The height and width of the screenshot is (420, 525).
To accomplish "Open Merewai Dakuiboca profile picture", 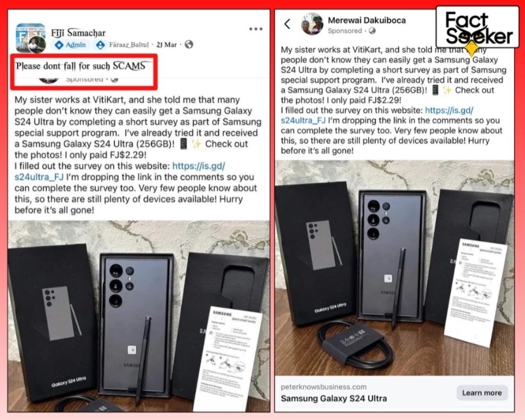I will point(312,24).
